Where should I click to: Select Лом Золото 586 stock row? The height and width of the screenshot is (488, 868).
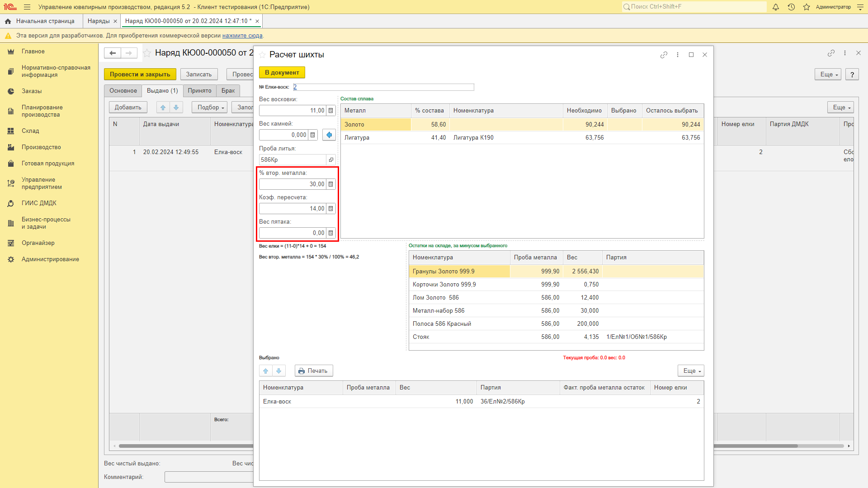tap(556, 298)
